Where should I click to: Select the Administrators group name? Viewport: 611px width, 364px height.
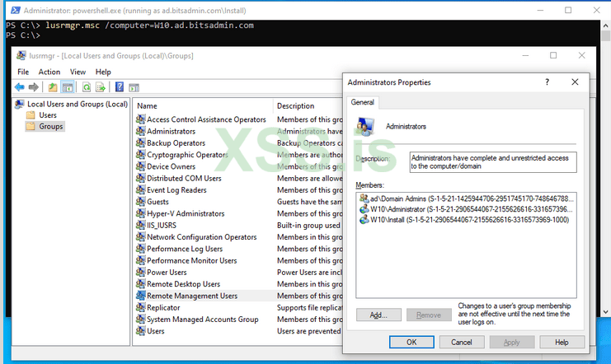click(171, 131)
